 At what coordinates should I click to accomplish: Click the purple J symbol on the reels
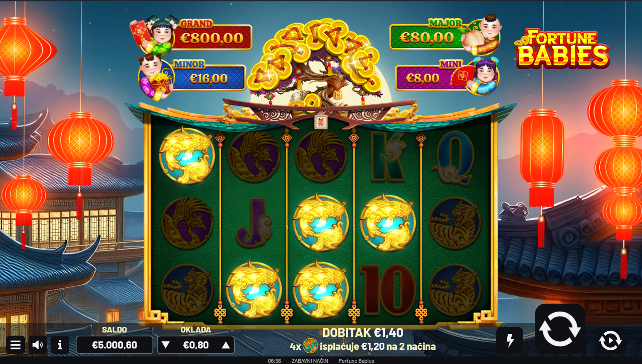pyautogui.click(x=254, y=223)
